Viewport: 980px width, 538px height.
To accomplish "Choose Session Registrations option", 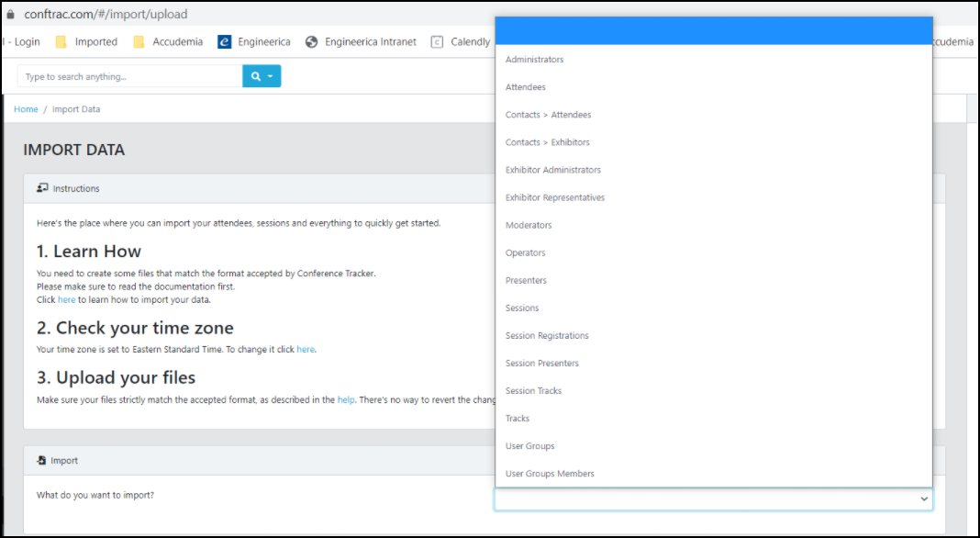I will point(714,335).
